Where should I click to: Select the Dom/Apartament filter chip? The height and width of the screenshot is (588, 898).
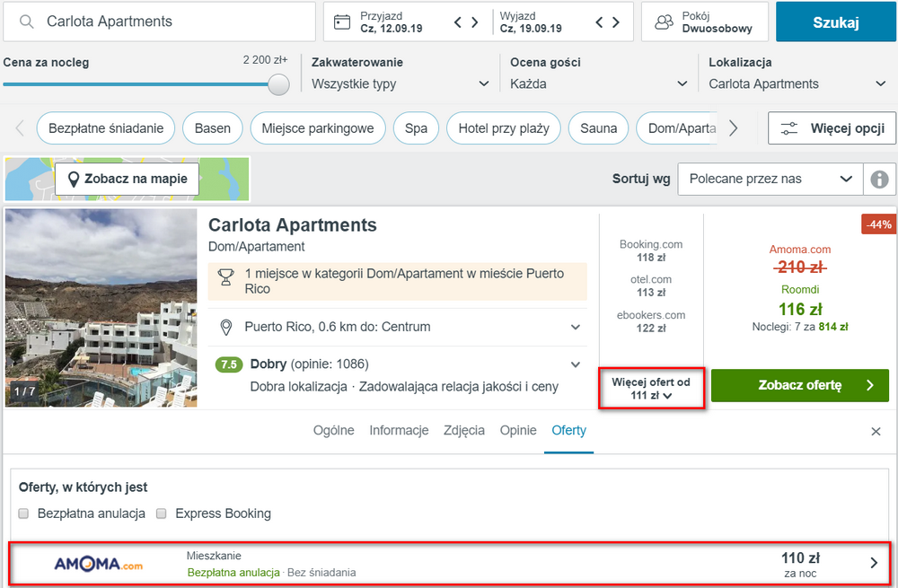pos(677,128)
